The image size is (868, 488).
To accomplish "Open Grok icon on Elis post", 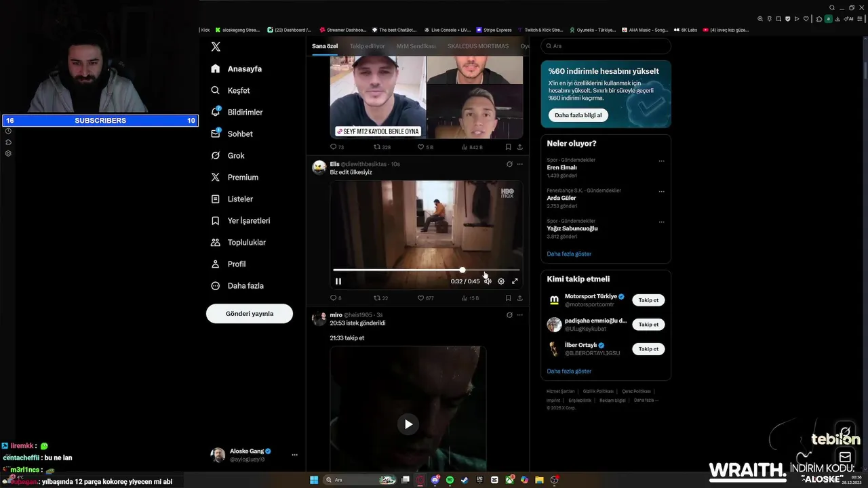I will (509, 164).
